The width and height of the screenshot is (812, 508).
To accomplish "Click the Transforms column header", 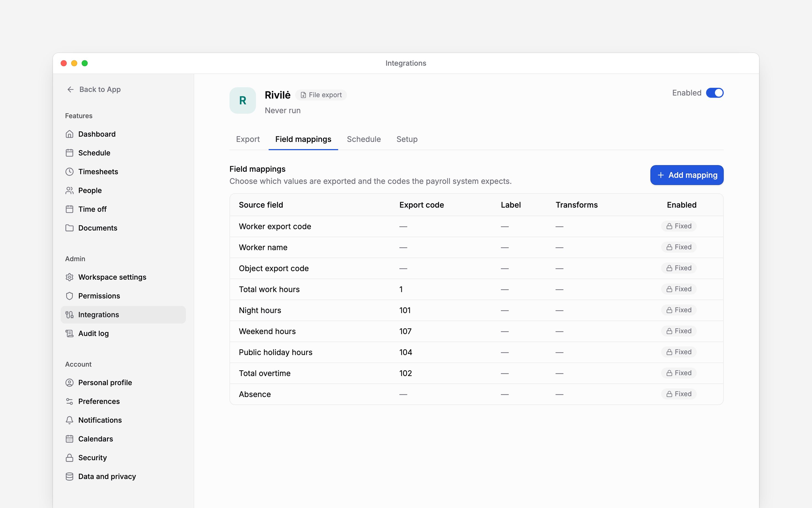I will pyautogui.click(x=576, y=205).
